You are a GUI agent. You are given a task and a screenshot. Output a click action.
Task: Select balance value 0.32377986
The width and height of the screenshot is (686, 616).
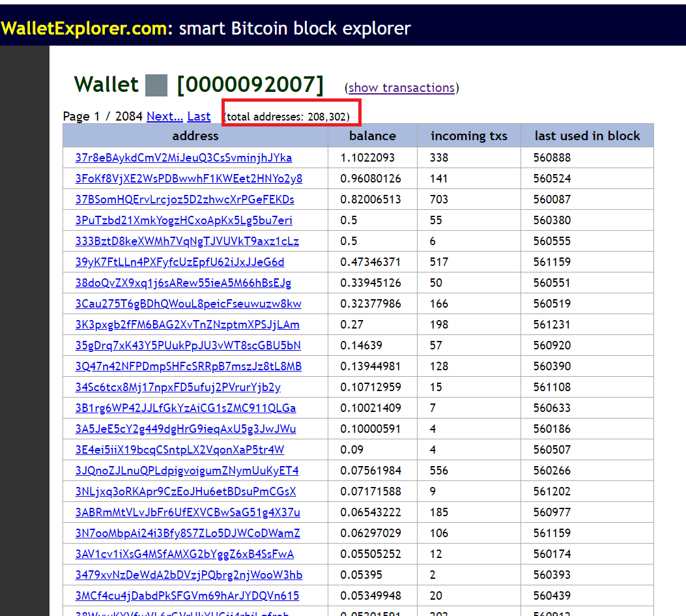point(371,304)
